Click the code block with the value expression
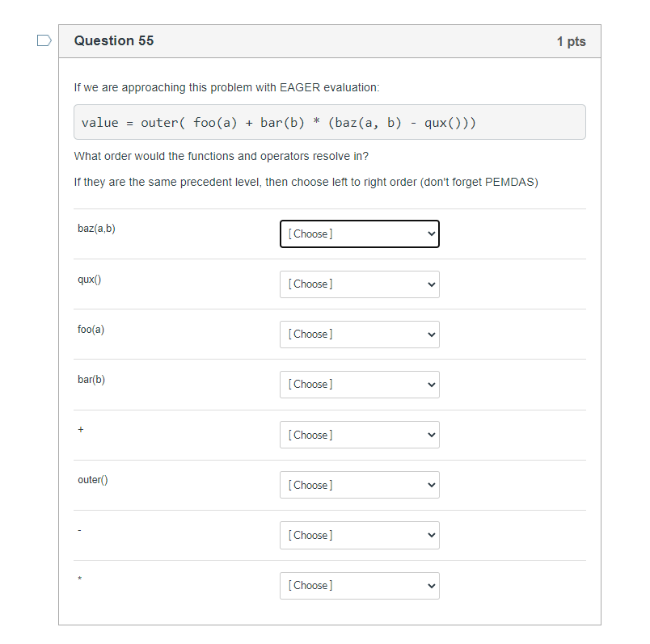Image resolution: width=650 pixels, height=644 pixels. click(330, 122)
